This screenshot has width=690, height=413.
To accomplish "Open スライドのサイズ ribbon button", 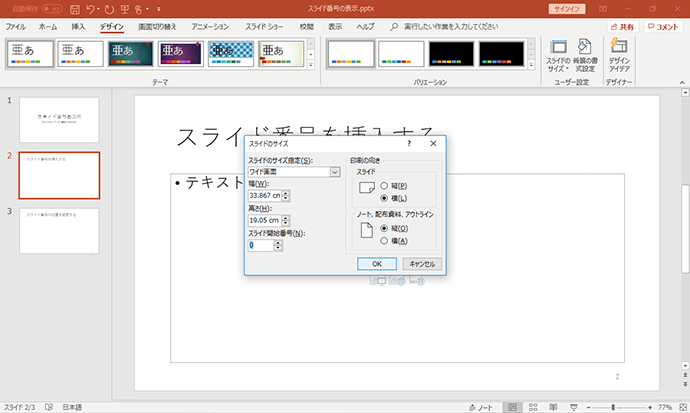I will coord(558,55).
